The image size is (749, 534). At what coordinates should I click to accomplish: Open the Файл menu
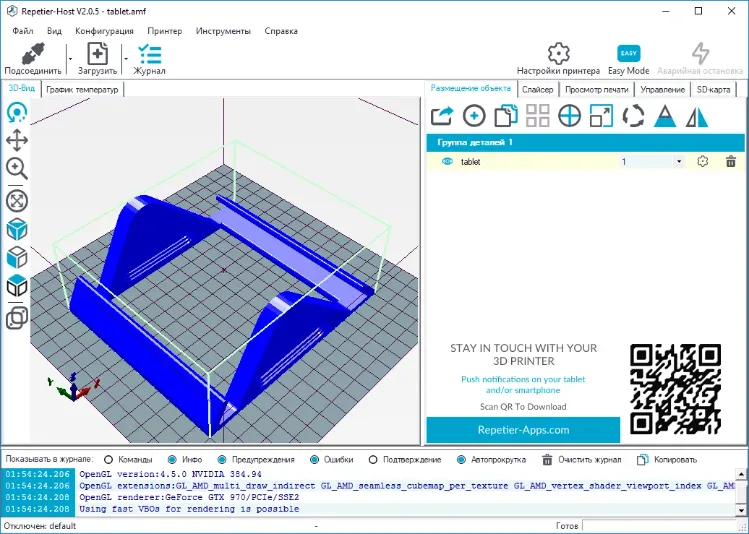pos(23,31)
